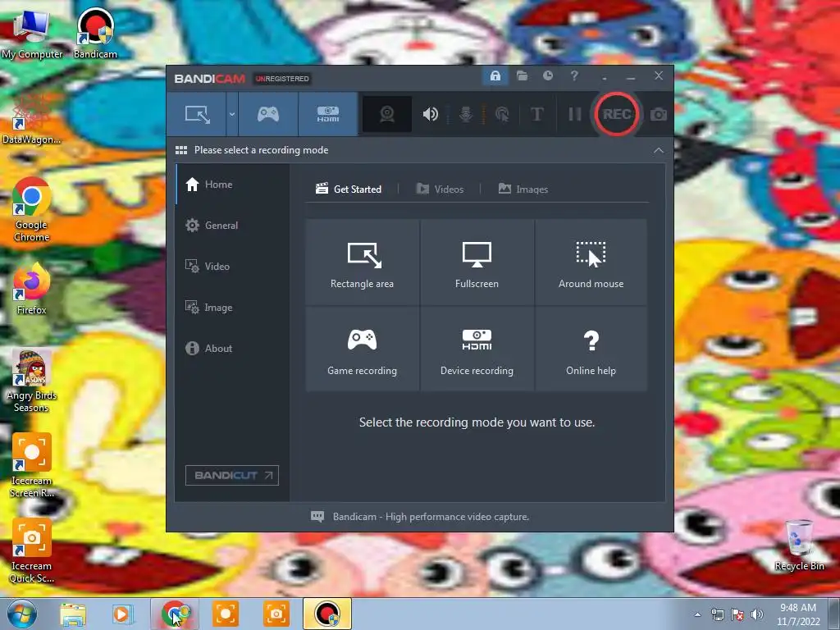The height and width of the screenshot is (630, 840).
Task: Select screen recording mode in toolbar
Action: (197, 114)
